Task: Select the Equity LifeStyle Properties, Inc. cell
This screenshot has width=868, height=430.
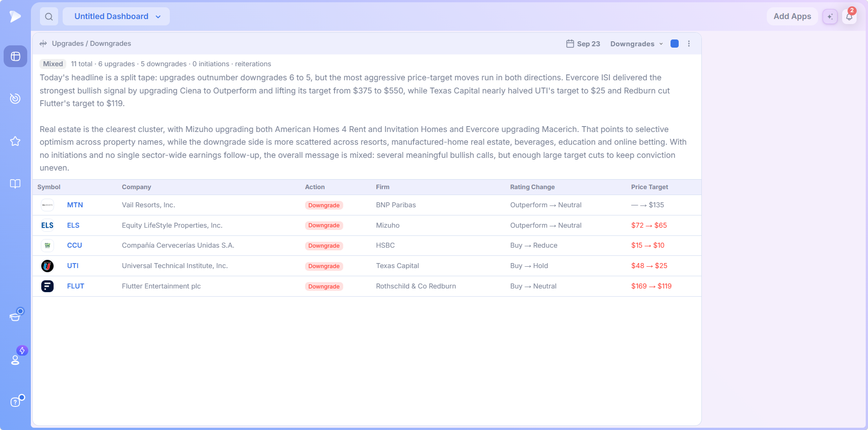Action: click(x=172, y=225)
